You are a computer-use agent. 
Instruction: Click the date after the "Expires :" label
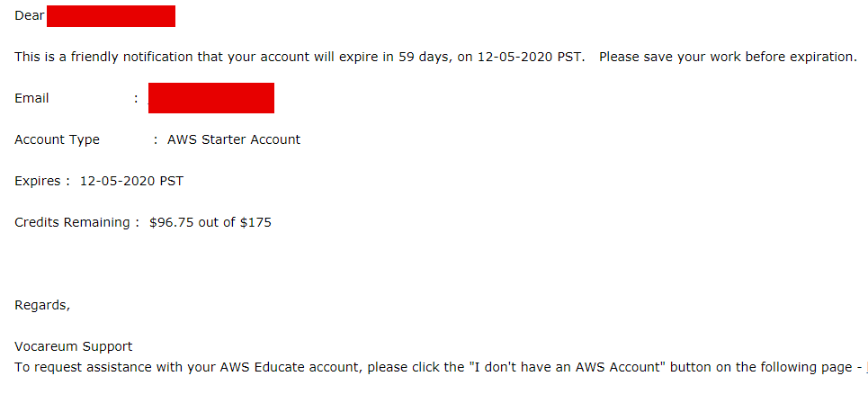[x=131, y=181]
